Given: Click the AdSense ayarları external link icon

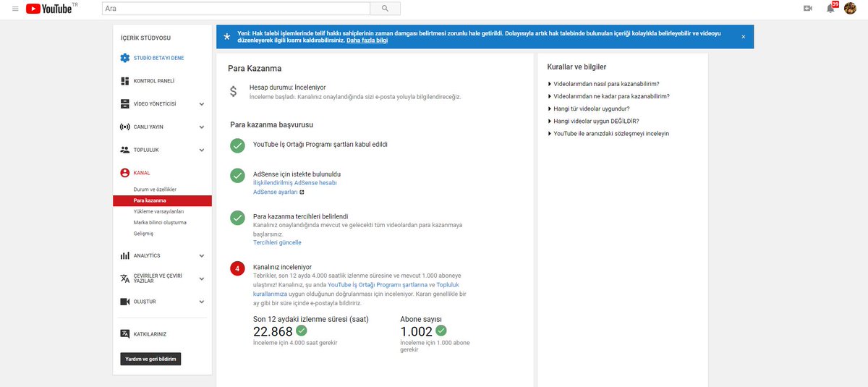Looking at the screenshot, I should point(302,192).
